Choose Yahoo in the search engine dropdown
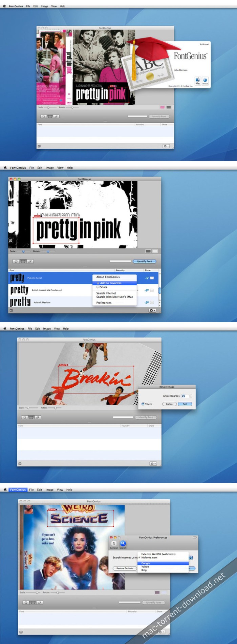Viewport: 237px width, 644px height. pyautogui.click(x=163, y=566)
